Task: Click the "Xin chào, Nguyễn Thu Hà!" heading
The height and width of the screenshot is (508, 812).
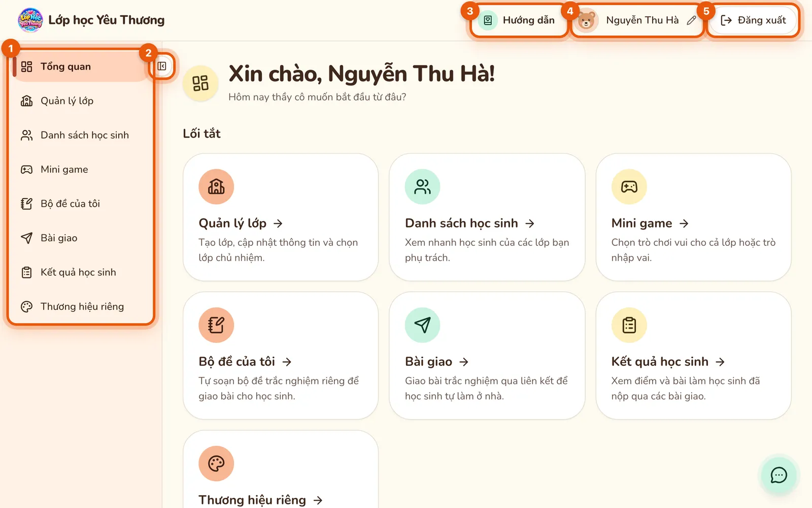Action: click(361, 74)
